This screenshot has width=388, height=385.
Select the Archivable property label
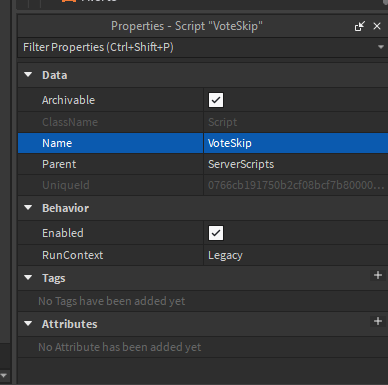[x=68, y=100]
